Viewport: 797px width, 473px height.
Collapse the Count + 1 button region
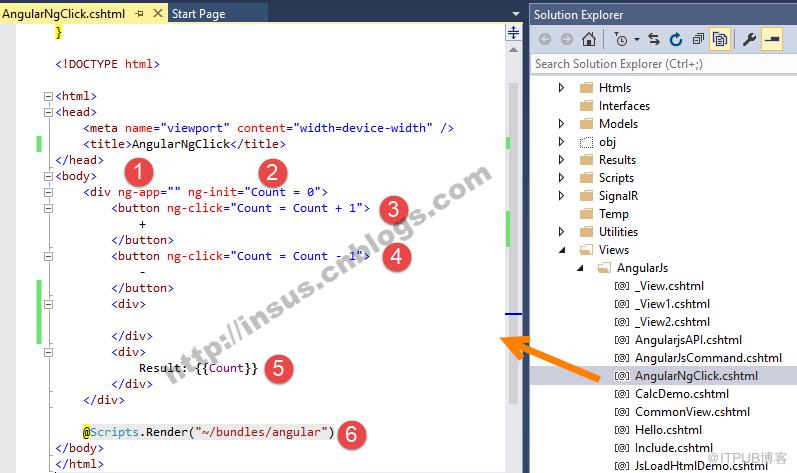pyautogui.click(x=48, y=208)
